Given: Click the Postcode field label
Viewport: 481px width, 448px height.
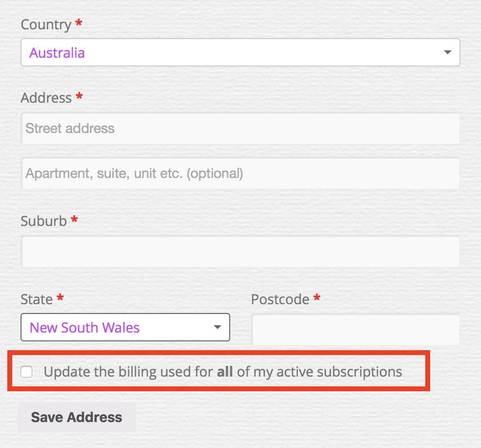Looking at the screenshot, I should pyautogui.click(x=280, y=299).
